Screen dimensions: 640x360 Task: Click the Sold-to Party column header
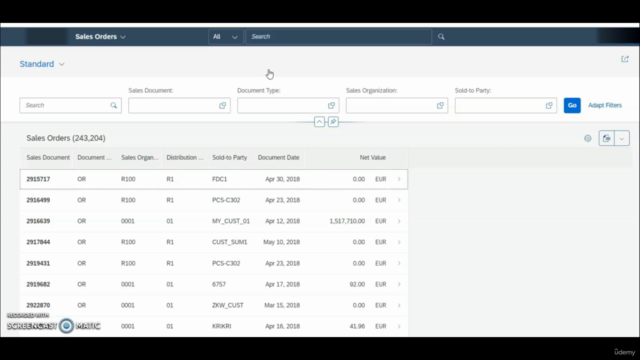[x=229, y=158]
